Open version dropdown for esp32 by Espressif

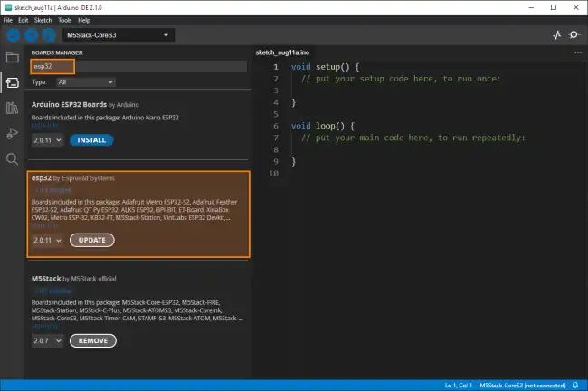(x=47, y=240)
